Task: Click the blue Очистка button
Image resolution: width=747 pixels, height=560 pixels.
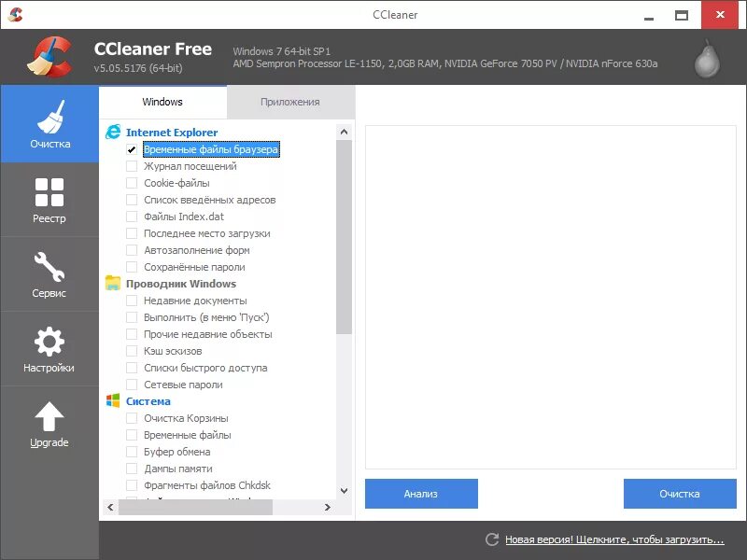Action: (x=680, y=494)
